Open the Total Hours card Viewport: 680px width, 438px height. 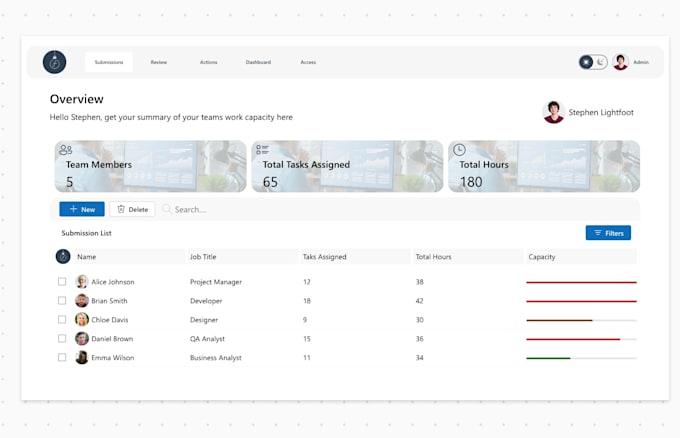pos(544,166)
